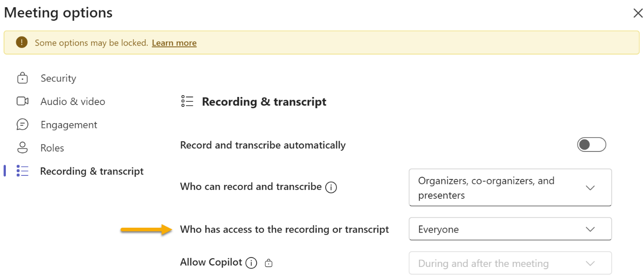Click the Recording & transcript sidebar list icon

coord(23,171)
